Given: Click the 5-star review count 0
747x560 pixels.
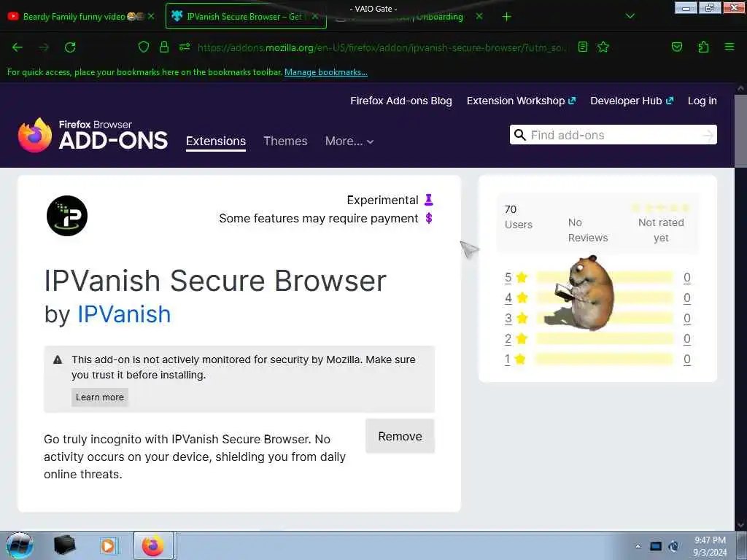Looking at the screenshot, I should click(x=687, y=278).
